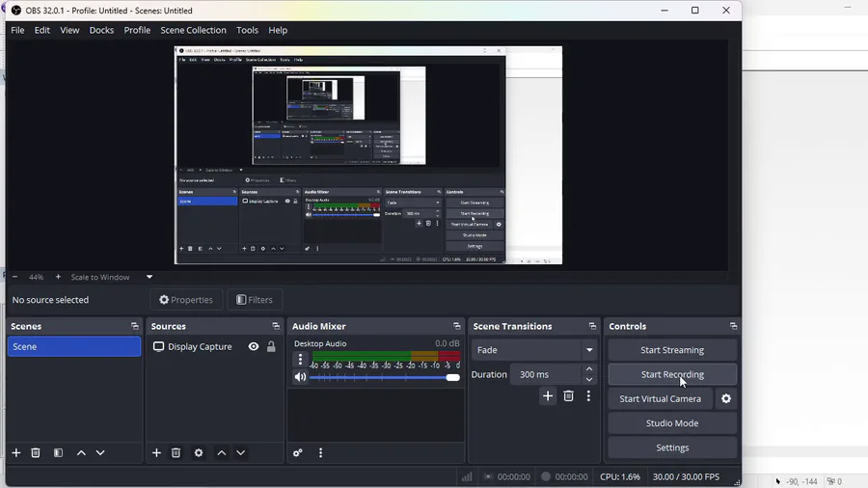Add a new scene with plus icon

(16, 452)
